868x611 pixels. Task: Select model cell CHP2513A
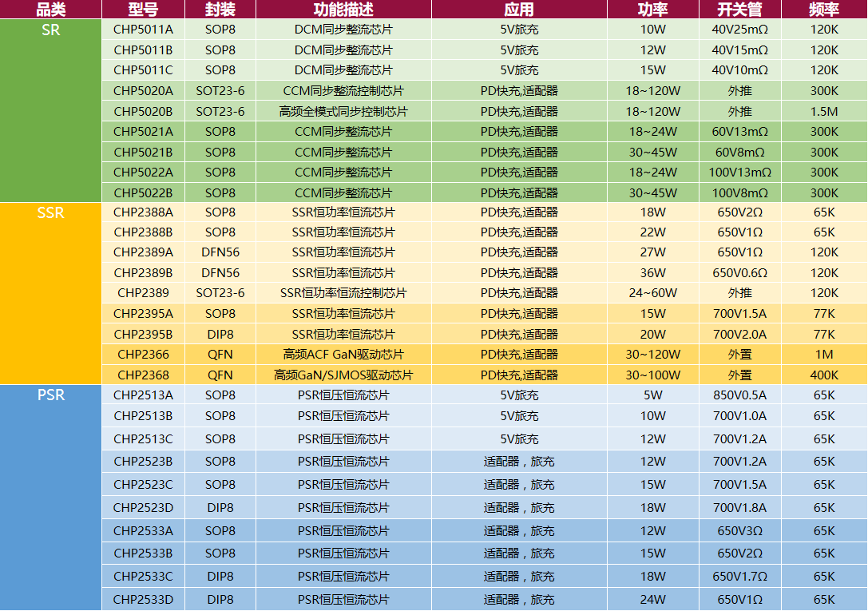pos(144,395)
